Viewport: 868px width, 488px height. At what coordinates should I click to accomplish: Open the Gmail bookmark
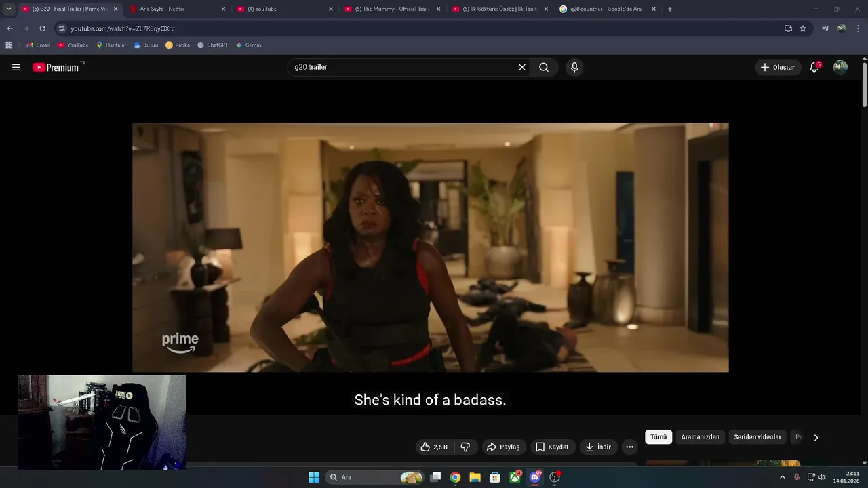(x=38, y=45)
